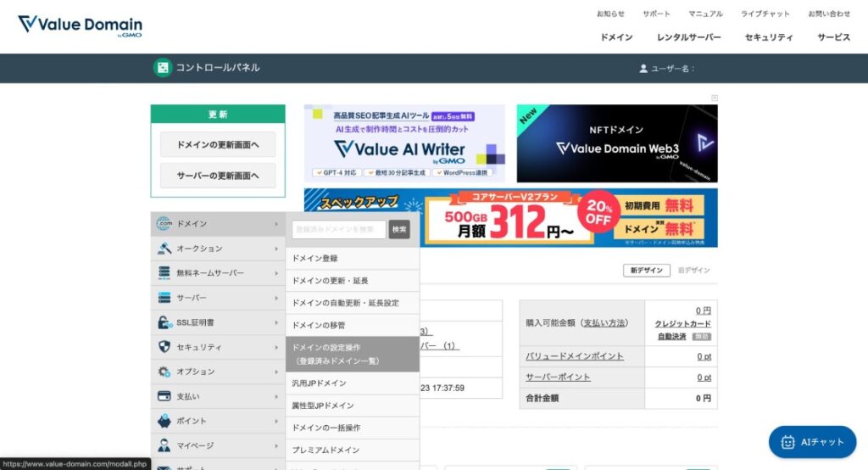The image size is (868, 470).
Task: Open the Value AI Writer banner
Action: pyautogui.click(x=404, y=143)
